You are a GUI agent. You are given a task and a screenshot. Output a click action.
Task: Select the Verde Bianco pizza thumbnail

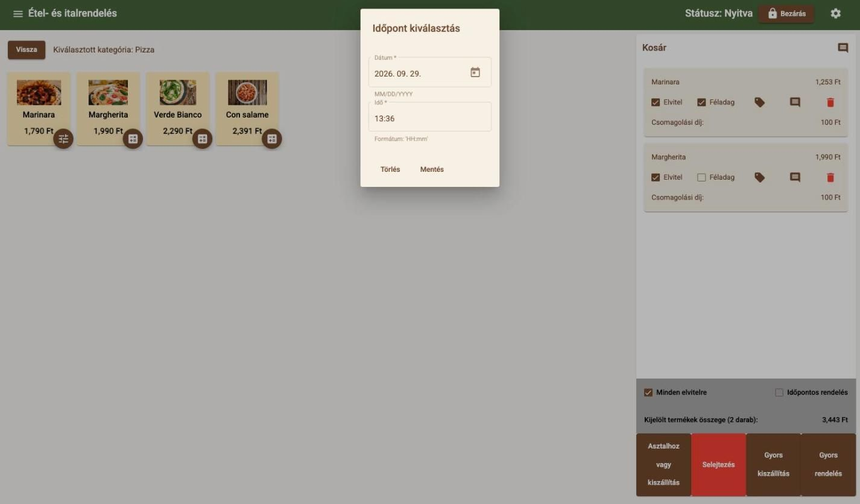tap(178, 92)
